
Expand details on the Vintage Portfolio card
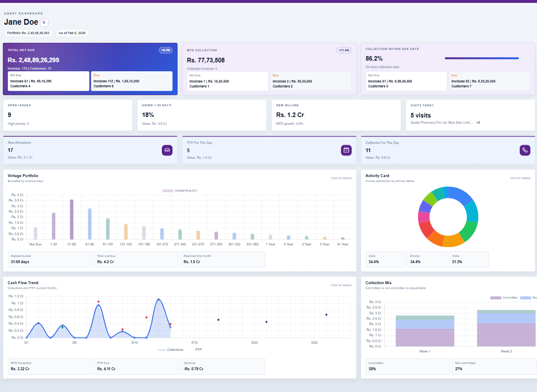[341, 178]
